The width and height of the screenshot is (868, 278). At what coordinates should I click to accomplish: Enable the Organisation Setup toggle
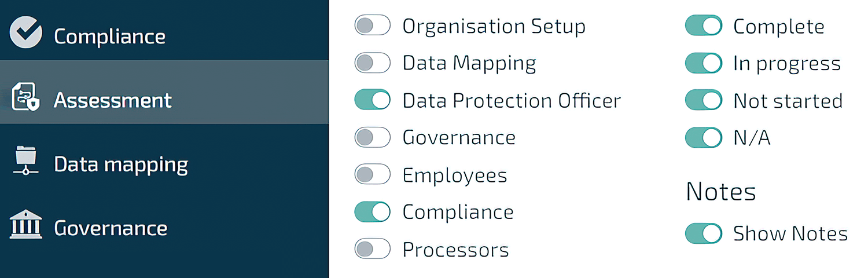(373, 25)
